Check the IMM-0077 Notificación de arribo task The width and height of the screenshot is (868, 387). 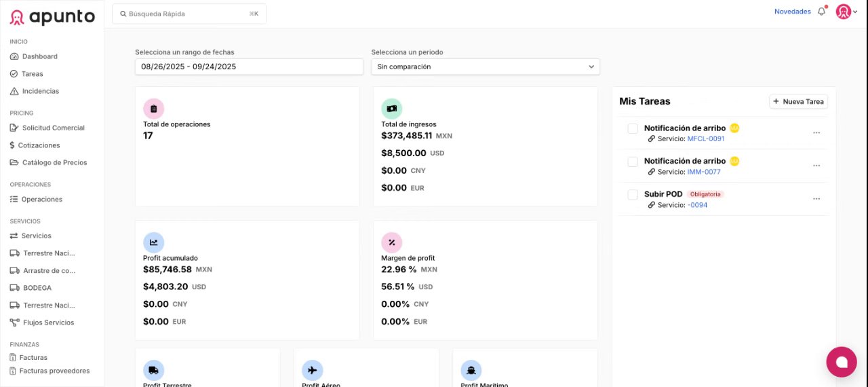pos(633,162)
